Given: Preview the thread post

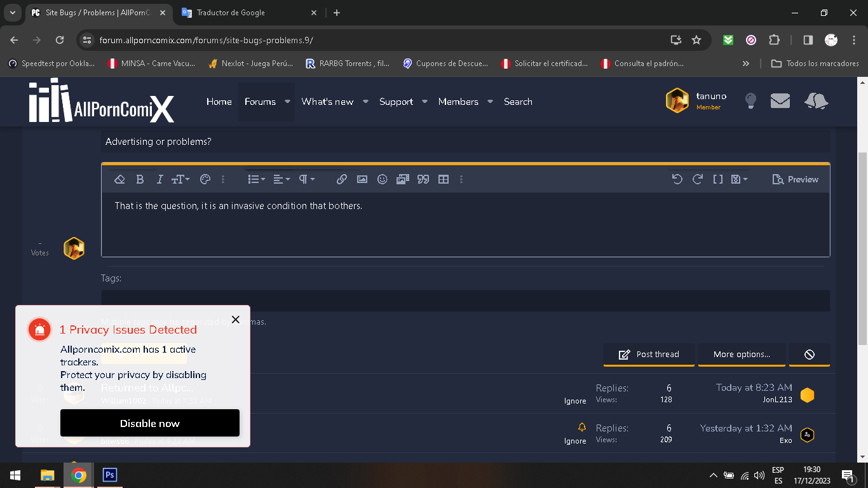Looking at the screenshot, I should point(795,180).
